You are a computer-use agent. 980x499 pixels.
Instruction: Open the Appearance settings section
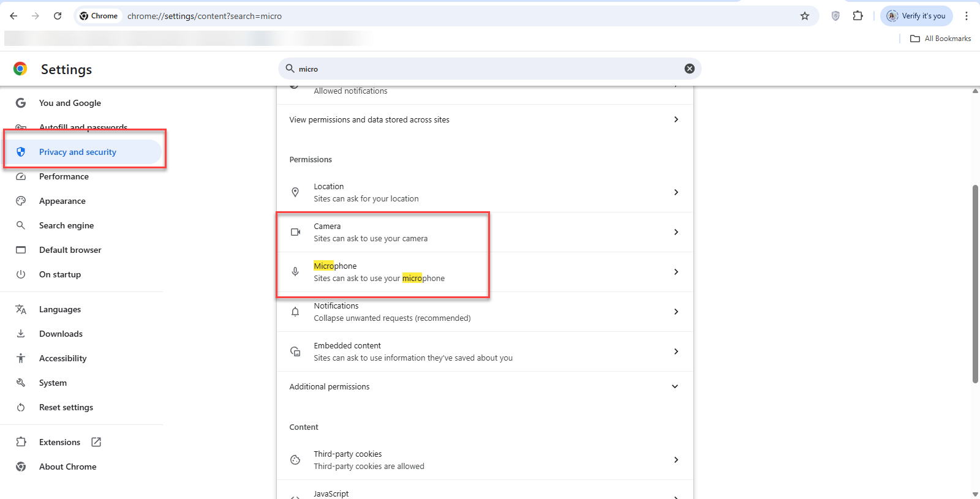click(62, 201)
